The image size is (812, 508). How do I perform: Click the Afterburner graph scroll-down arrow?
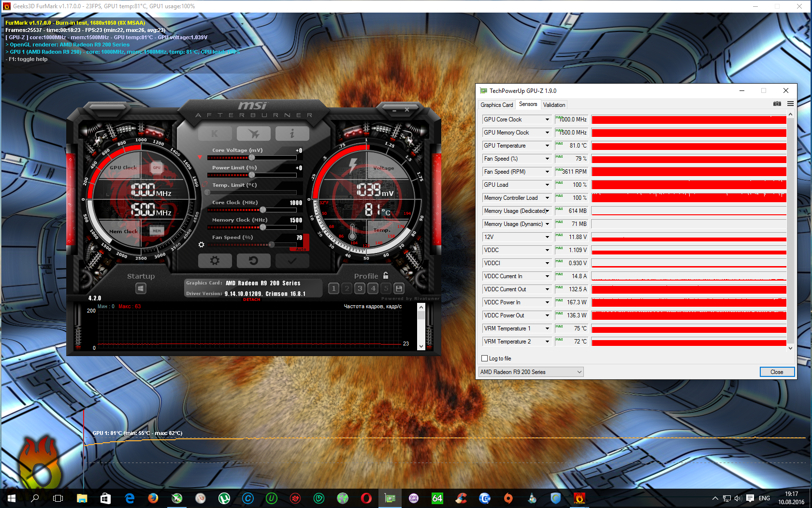[421, 346]
